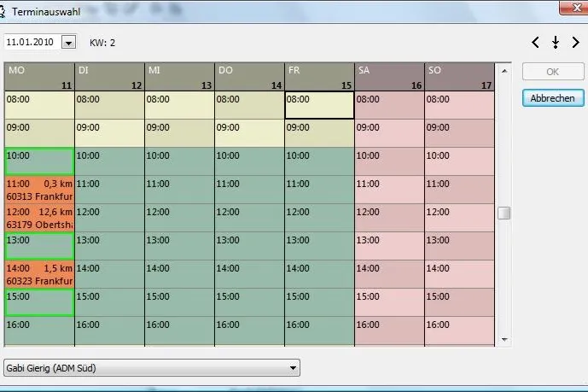Click the greyed OK button
This screenshot has width=588, height=392.
553,72
